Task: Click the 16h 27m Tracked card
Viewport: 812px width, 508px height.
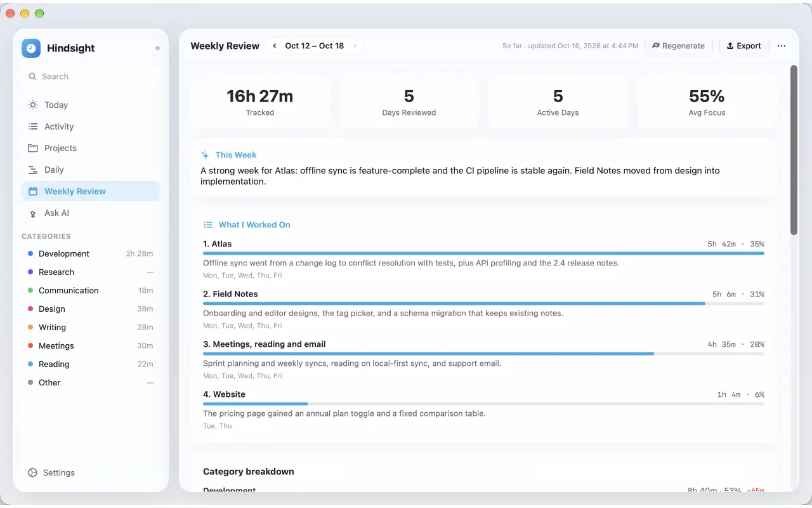Action: coord(260,102)
